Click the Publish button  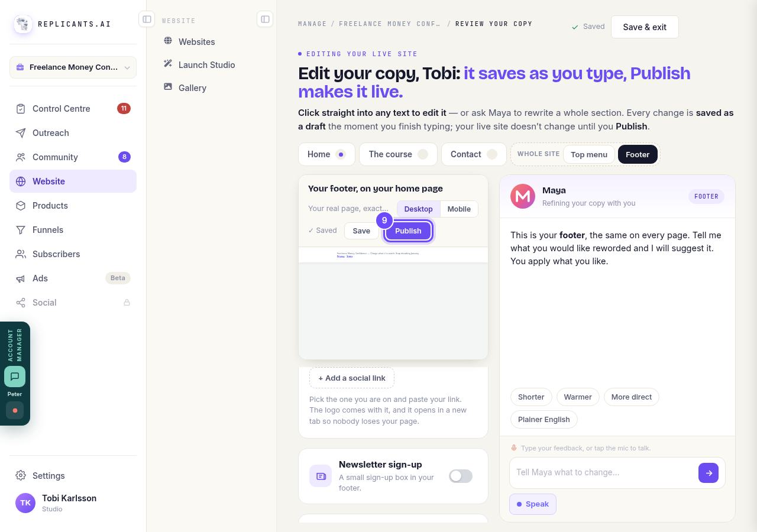coord(408,231)
